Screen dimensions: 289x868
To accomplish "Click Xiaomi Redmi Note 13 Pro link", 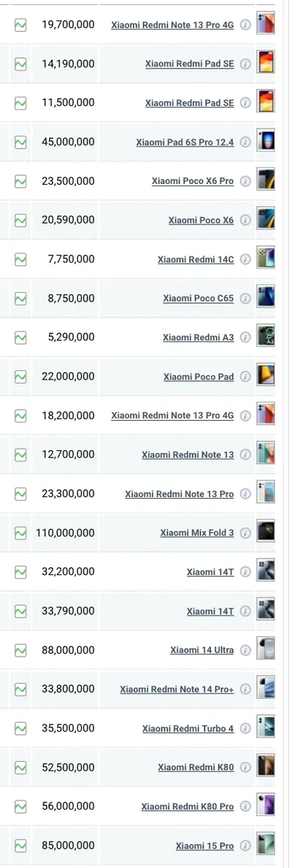I will [x=179, y=494].
